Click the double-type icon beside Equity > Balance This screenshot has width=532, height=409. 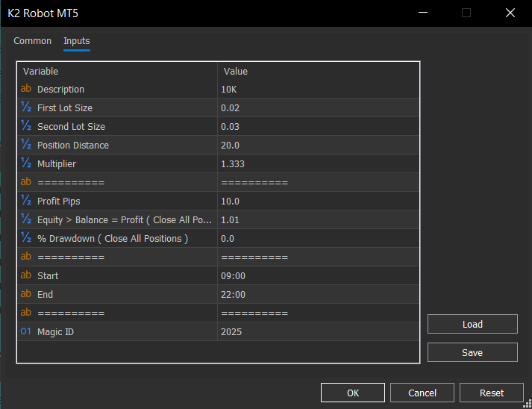[26, 219]
